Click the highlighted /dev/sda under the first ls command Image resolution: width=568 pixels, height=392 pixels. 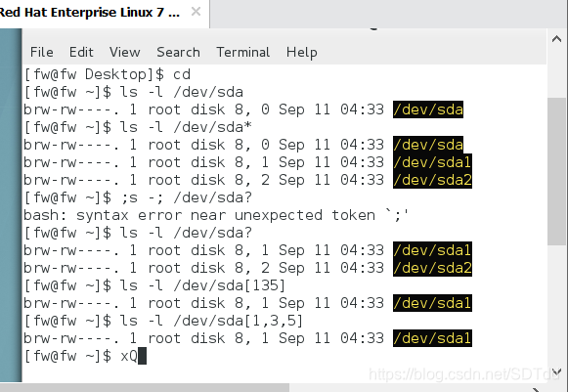tap(428, 109)
